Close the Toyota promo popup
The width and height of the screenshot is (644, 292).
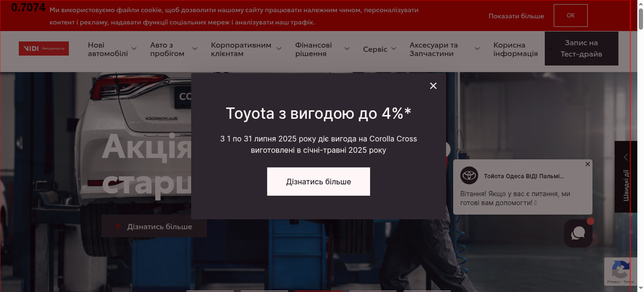tap(433, 86)
